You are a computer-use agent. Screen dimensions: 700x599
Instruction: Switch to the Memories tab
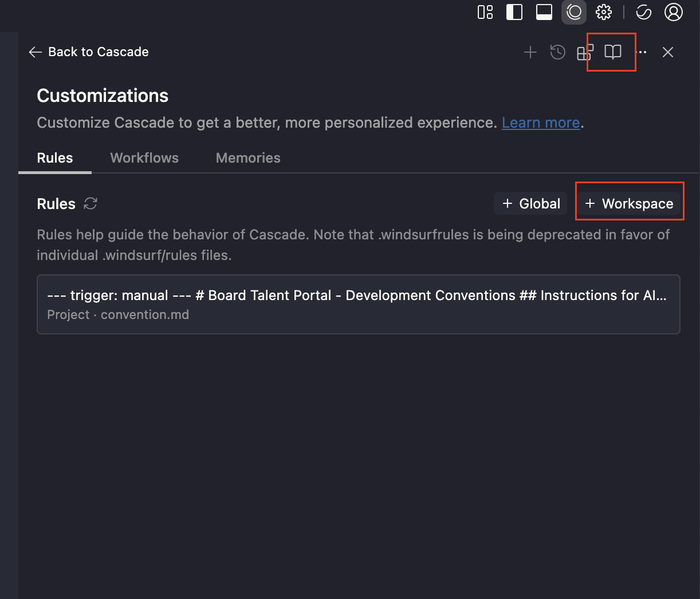[x=248, y=158]
